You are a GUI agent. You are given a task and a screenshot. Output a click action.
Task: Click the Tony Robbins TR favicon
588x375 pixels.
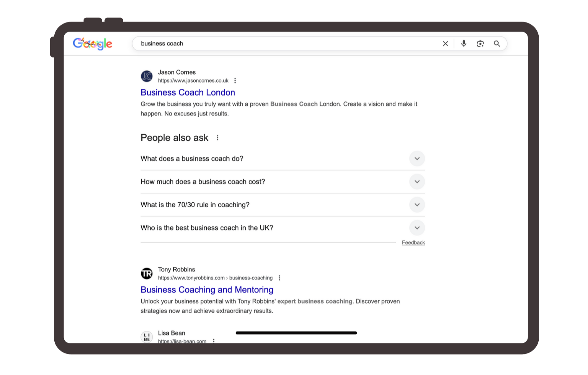[147, 273]
